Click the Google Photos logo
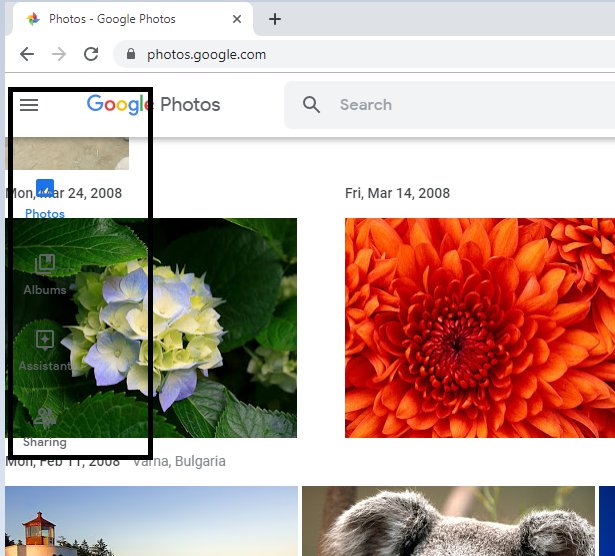The image size is (615, 556). pyautogui.click(x=153, y=105)
